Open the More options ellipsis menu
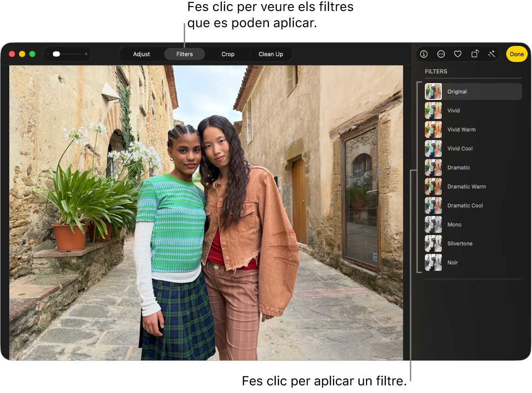This screenshot has height=393, width=532. point(441,54)
